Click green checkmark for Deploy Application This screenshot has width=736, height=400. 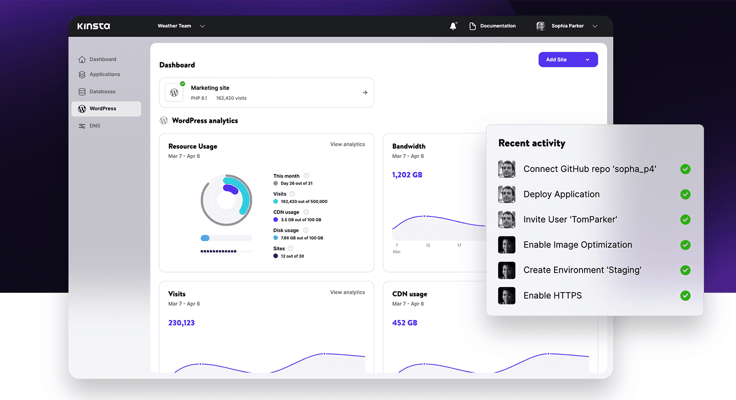click(x=685, y=194)
